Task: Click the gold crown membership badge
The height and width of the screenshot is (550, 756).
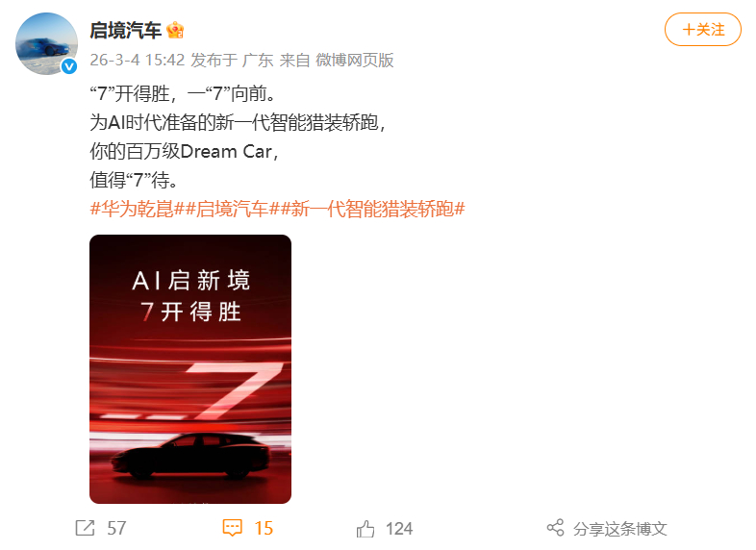Action: 175,31
